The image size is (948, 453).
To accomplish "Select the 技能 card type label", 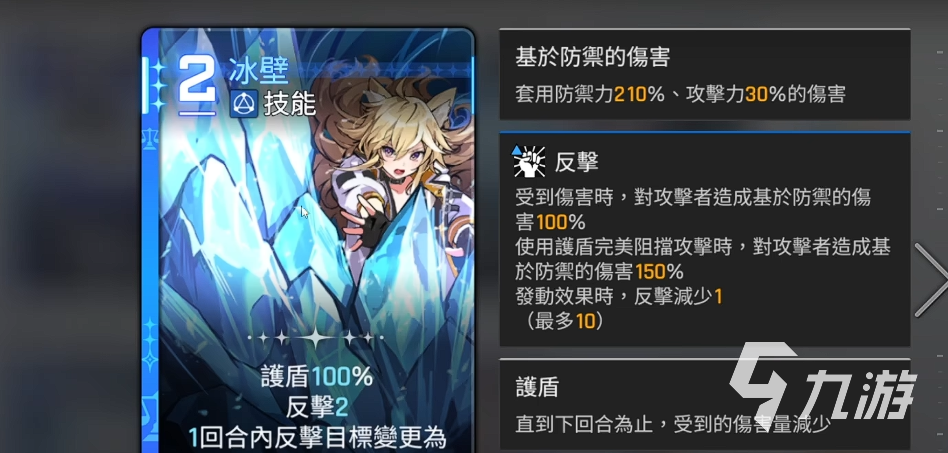I will click(289, 105).
